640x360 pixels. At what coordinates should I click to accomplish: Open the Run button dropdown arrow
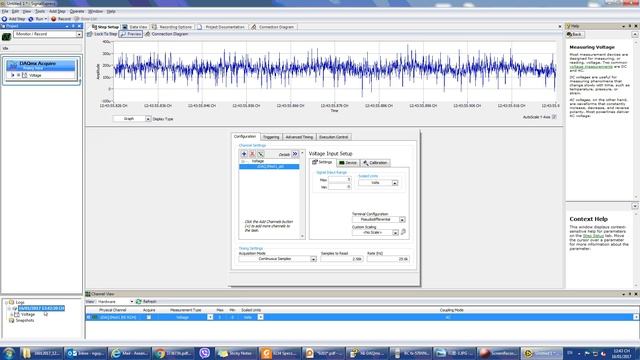click(46, 19)
